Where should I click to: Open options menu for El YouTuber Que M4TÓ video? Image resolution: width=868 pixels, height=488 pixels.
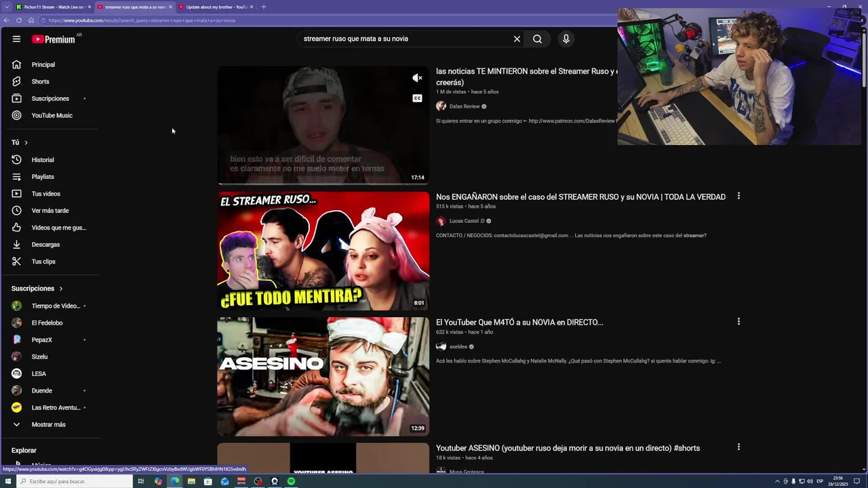(738, 321)
